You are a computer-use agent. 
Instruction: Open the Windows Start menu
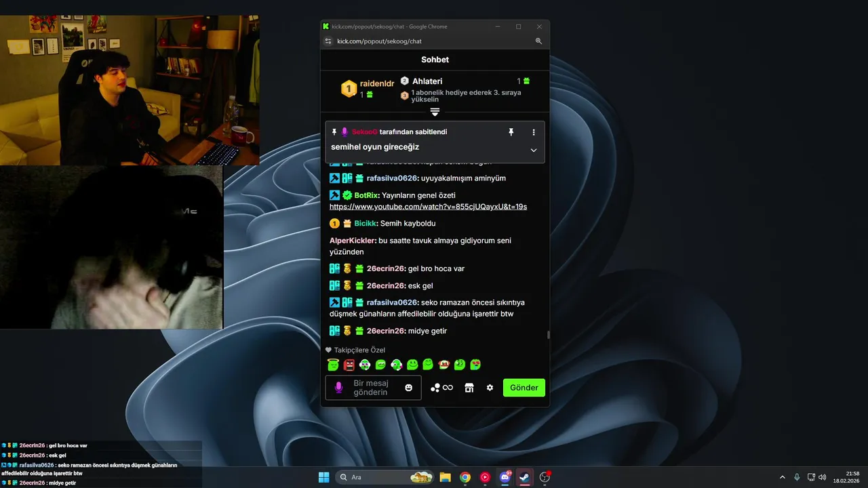[324, 477]
